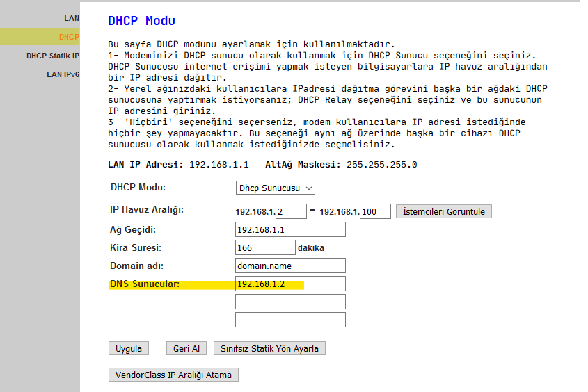This screenshot has width=588, height=392.
Task: Click the Ağ Geçidi label
Action: point(133,229)
